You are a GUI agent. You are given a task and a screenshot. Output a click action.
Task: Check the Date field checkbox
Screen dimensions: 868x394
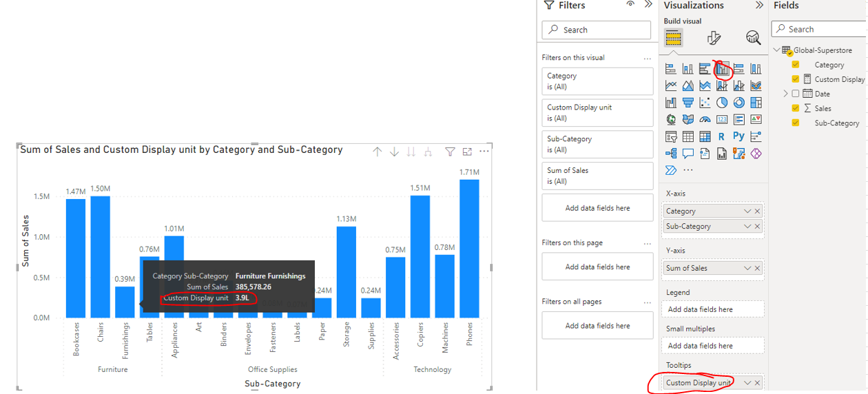click(x=796, y=94)
